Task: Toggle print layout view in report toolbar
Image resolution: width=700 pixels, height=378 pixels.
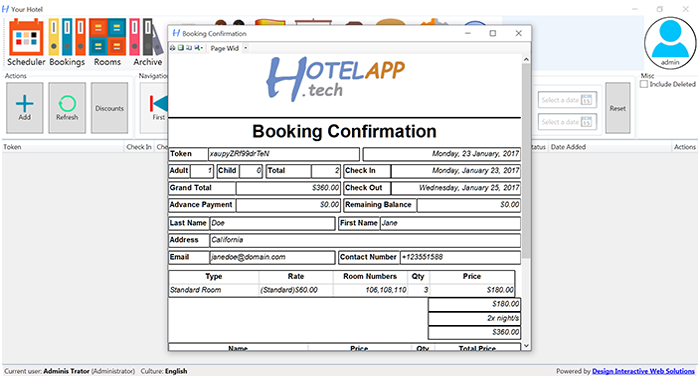Action: pyautogui.click(x=180, y=48)
